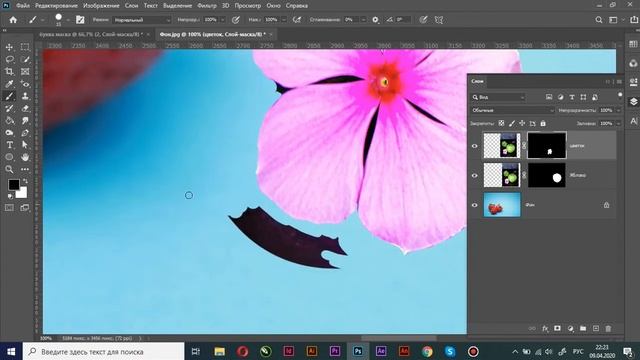The width and height of the screenshot is (640, 360).
Task: Expand the layer opacity 100% arrow
Action: tap(618, 110)
